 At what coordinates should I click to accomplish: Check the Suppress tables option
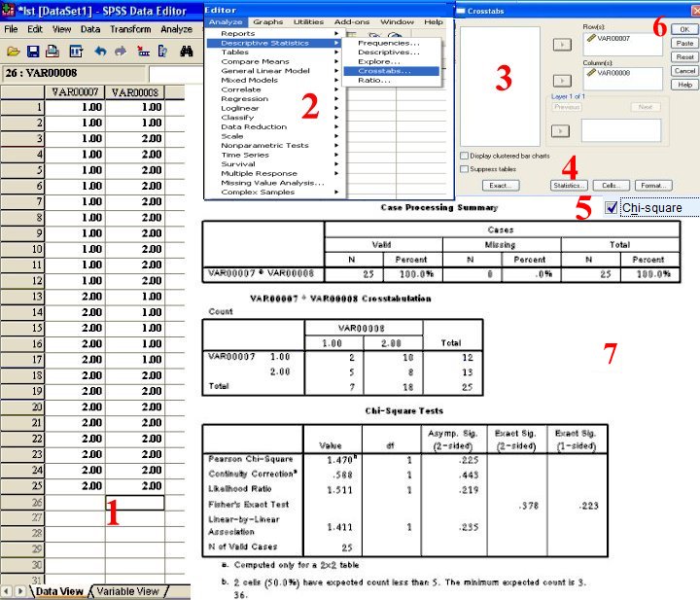coord(464,168)
